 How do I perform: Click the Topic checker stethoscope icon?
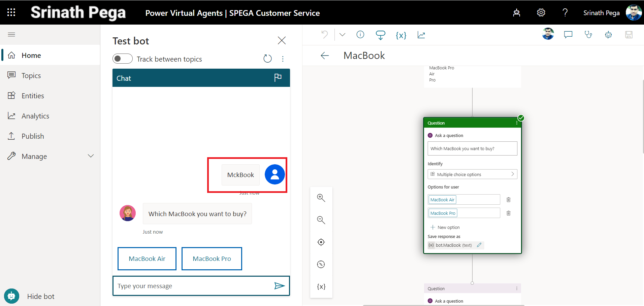(x=588, y=35)
